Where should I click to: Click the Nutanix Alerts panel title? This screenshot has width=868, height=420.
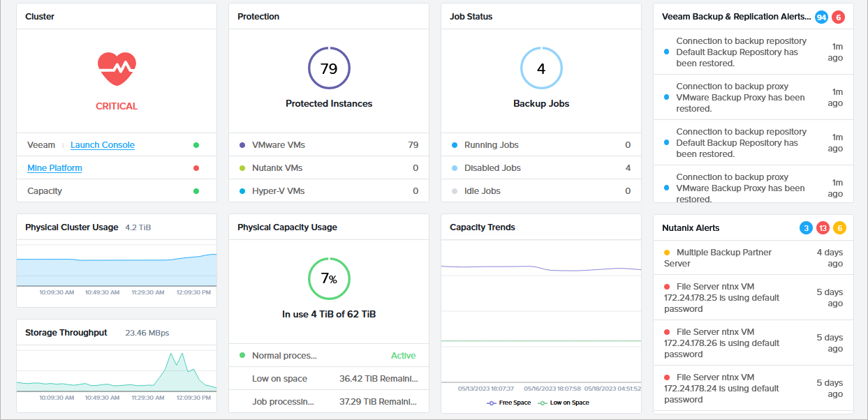(691, 228)
